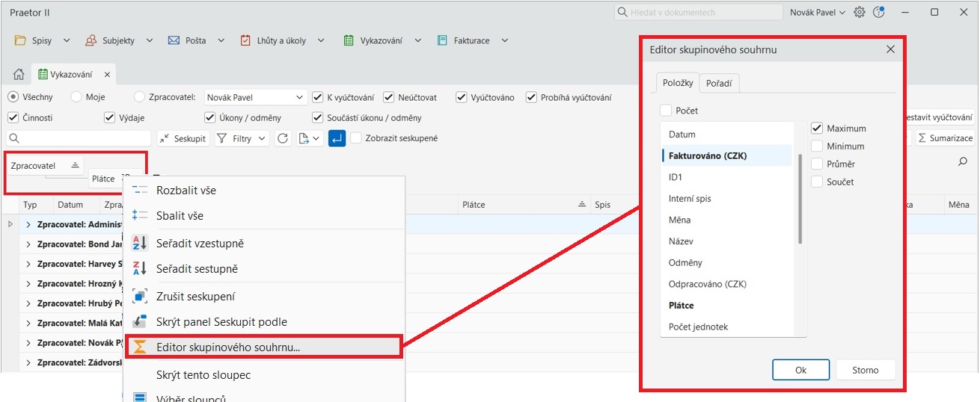Click the Spisy folder icon
This screenshot has height=402, width=980.
click(x=21, y=40)
